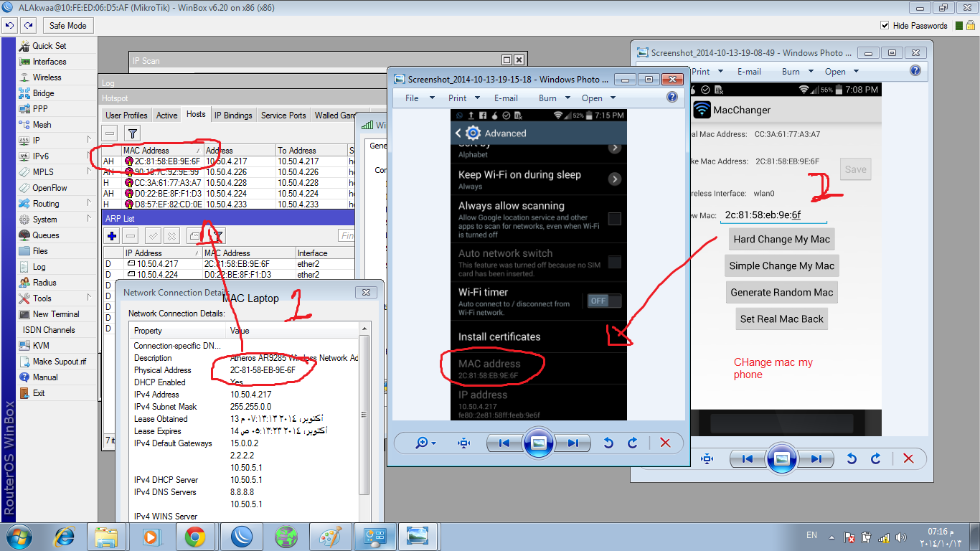
Task: Select host row CC:3A:61:77:A3:A7 in Hotspot
Action: coord(228,183)
